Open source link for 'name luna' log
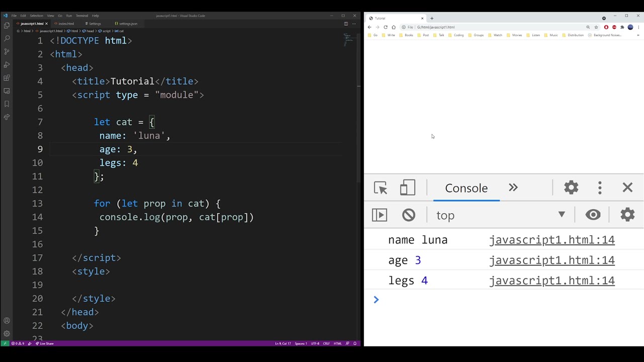 [552, 240]
